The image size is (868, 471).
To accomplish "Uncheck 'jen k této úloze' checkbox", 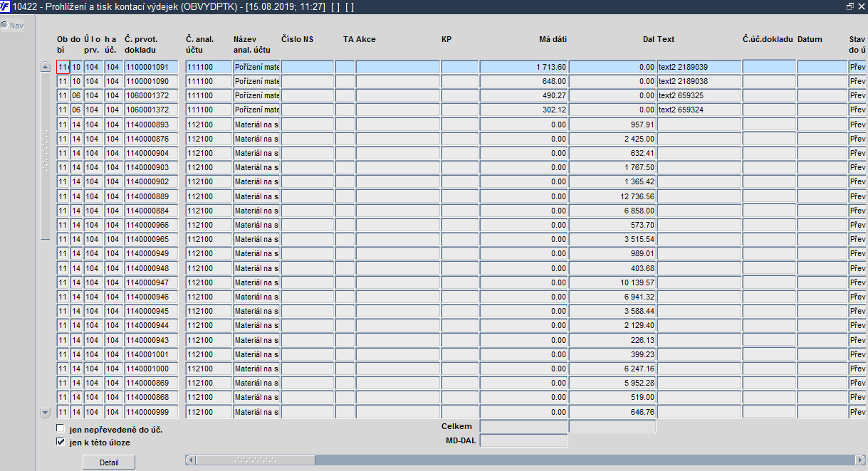I will tap(61, 442).
